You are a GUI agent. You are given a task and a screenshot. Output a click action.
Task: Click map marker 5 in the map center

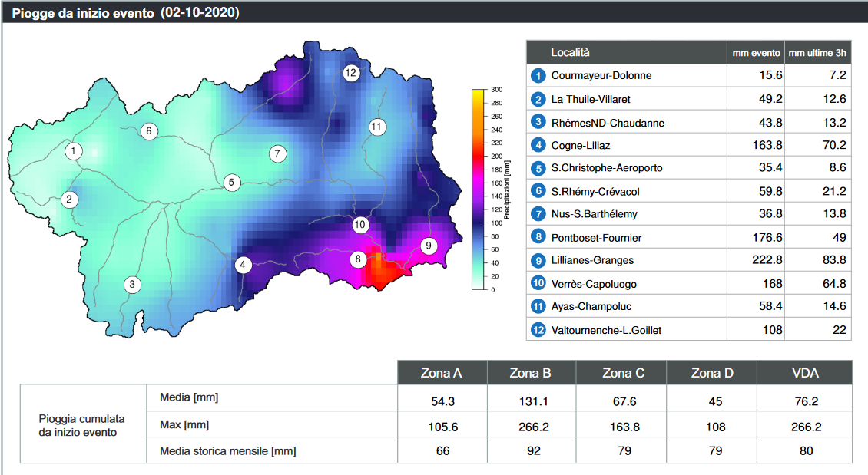[231, 183]
